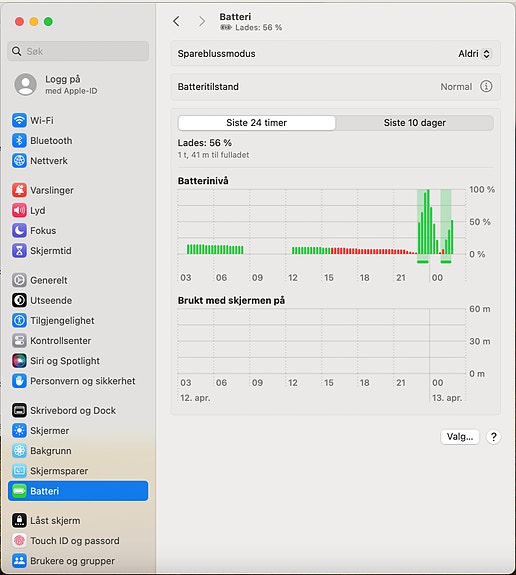Viewport: 516px width, 575px height.
Task: Select the Fokus moon icon
Action: (x=19, y=230)
